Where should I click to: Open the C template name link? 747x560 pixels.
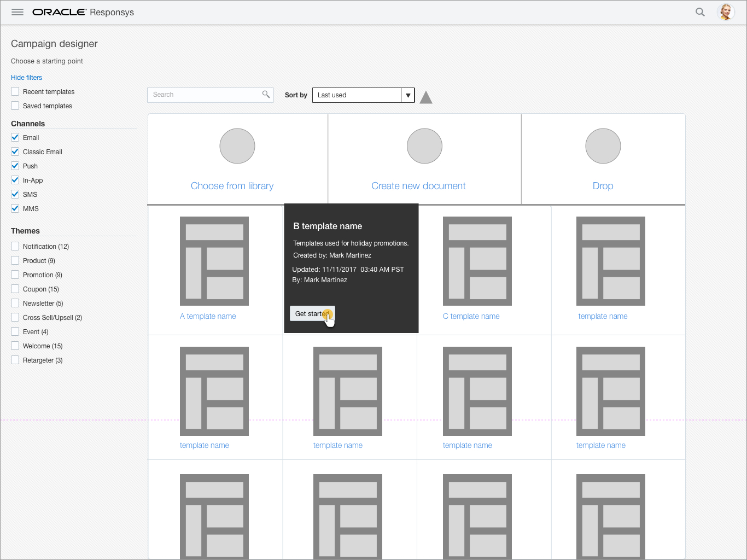(x=471, y=316)
